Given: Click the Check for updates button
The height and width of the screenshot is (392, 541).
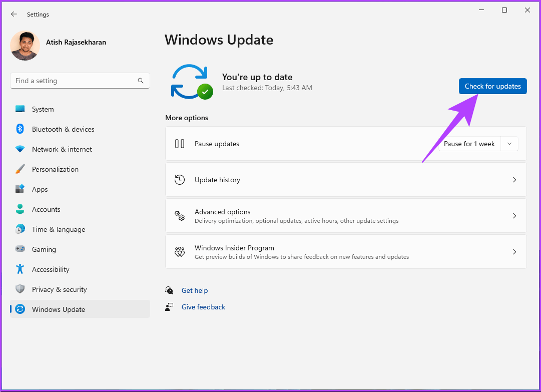Looking at the screenshot, I should tap(492, 86).
